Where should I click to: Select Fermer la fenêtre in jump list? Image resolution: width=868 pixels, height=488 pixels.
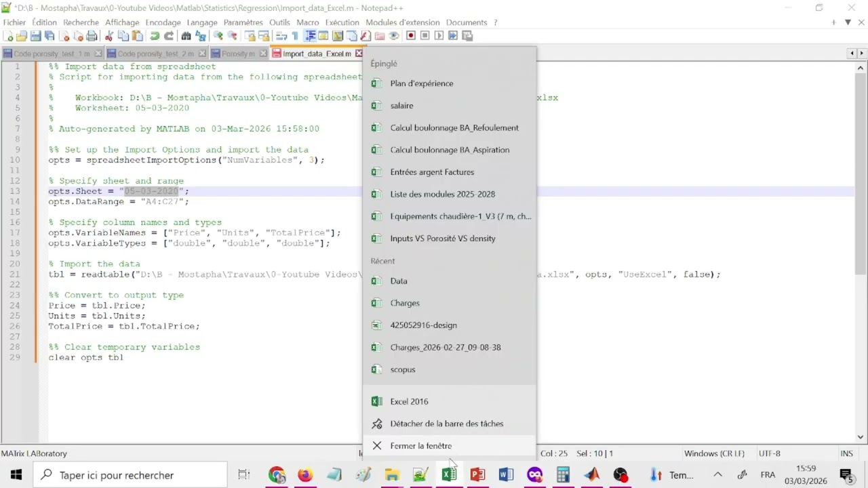click(450, 446)
